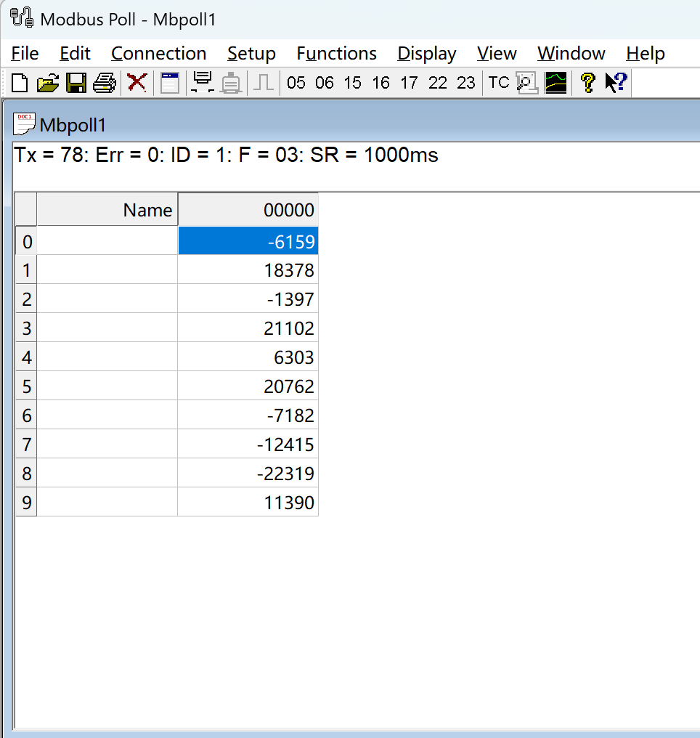The height and width of the screenshot is (738, 700).
Task: Open function 17 toolbar button
Action: click(x=410, y=83)
